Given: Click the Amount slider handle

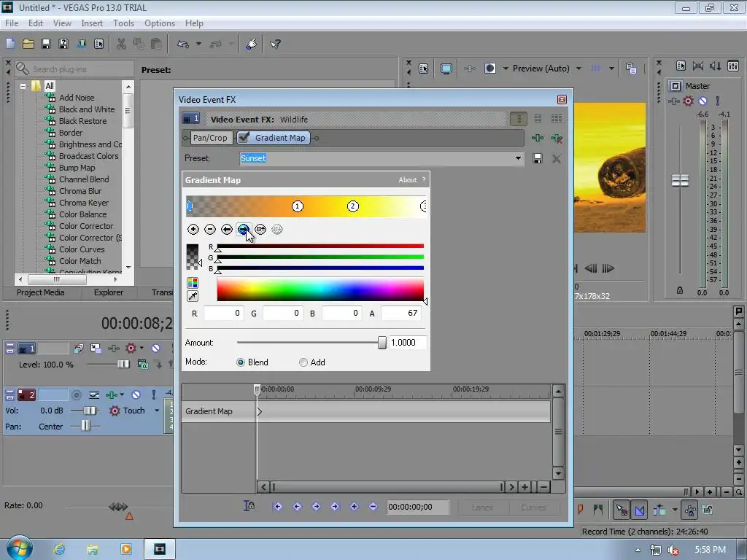Looking at the screenshot, I should [382, 343].
